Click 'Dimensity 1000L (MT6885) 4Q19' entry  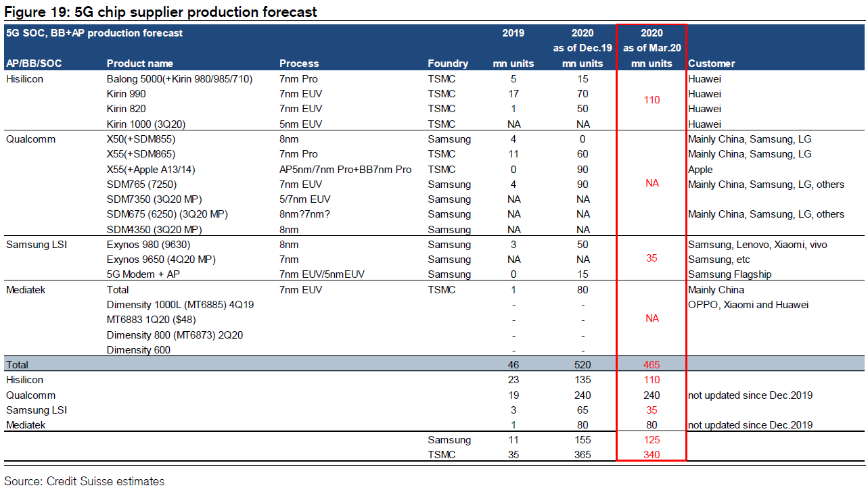point(180,305)
